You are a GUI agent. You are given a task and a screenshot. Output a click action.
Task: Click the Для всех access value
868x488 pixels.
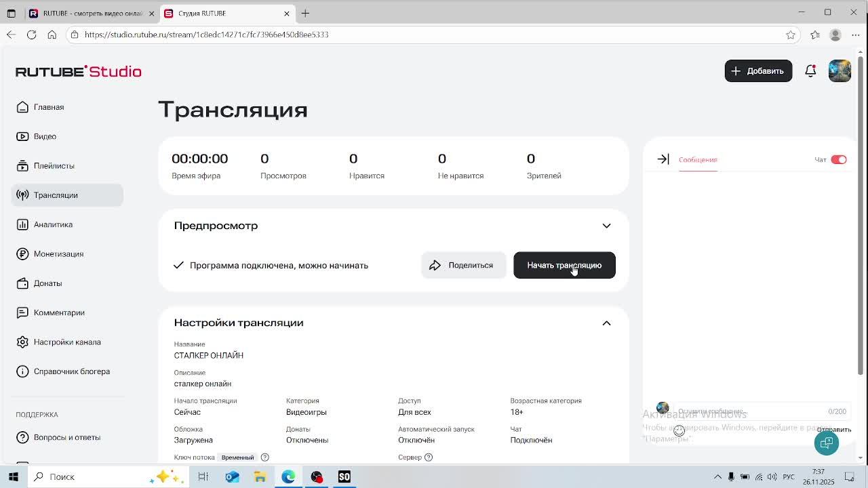click(414, 412)
